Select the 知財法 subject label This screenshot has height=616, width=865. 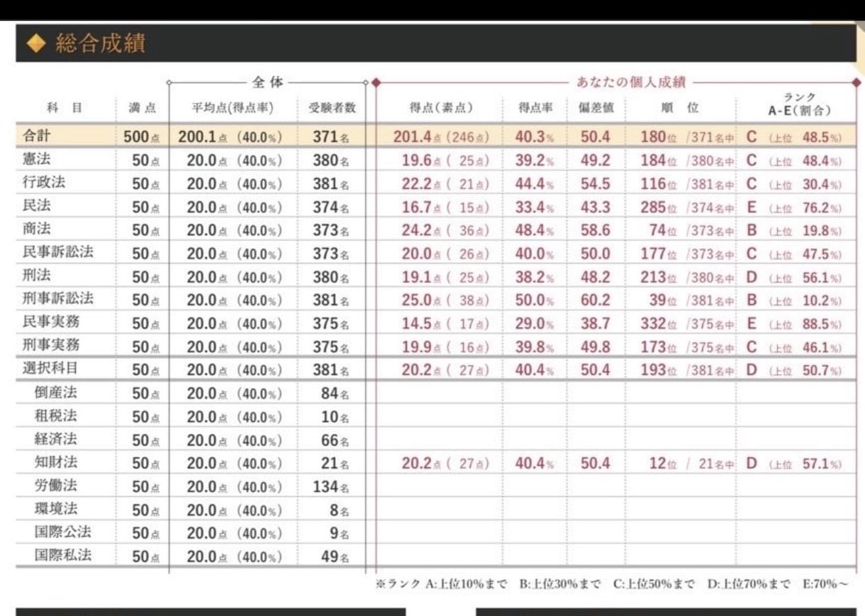pos(56,462)
